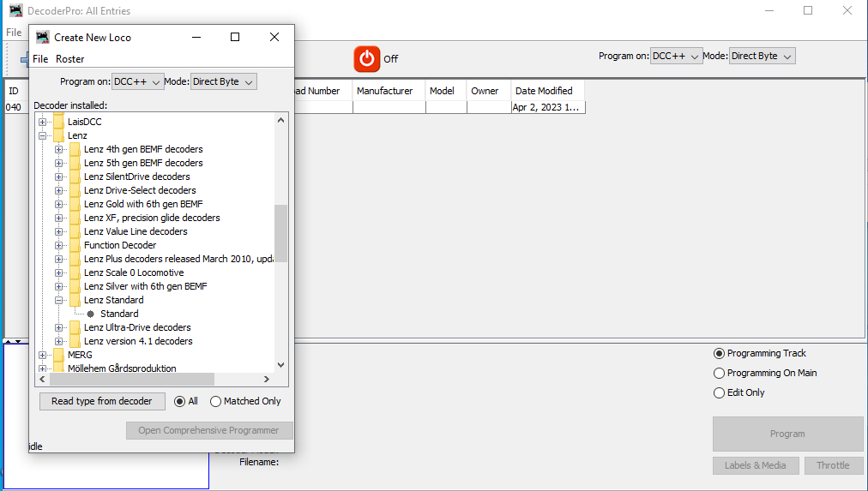The height and width of the screenshot is (491, 868).
Task: Click Read type from decoder button
Action: (x=102, y=401)
